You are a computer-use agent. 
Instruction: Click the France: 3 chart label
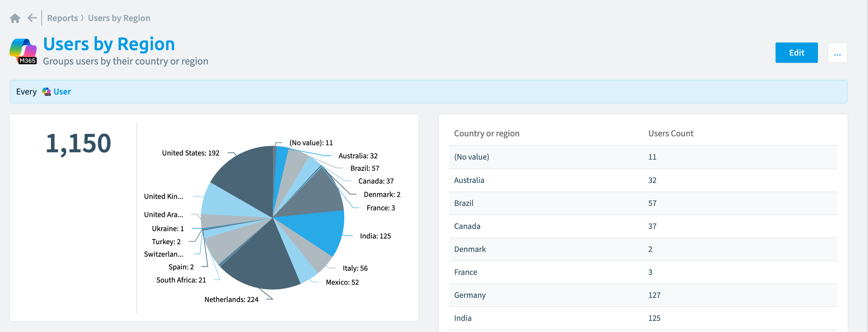coord(381,208)
